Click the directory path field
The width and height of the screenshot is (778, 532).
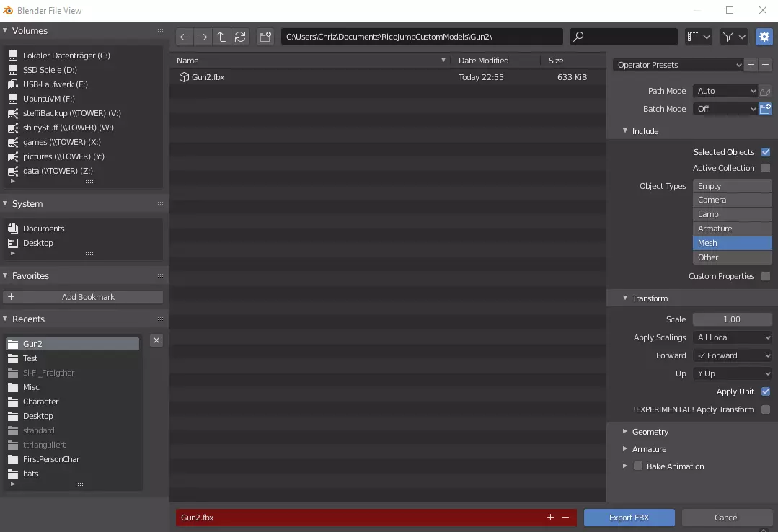tap(423, 37)
